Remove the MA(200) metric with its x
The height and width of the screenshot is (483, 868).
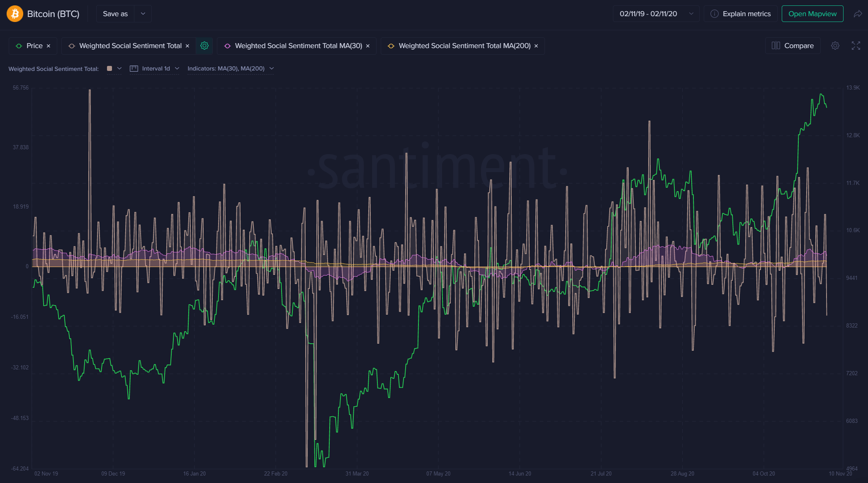tap(536, 46)
